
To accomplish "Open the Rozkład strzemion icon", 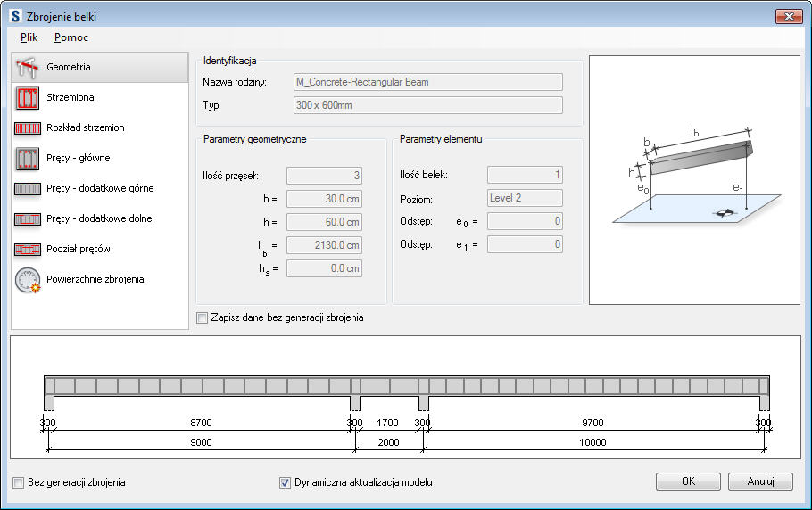I will click(28, 127).
